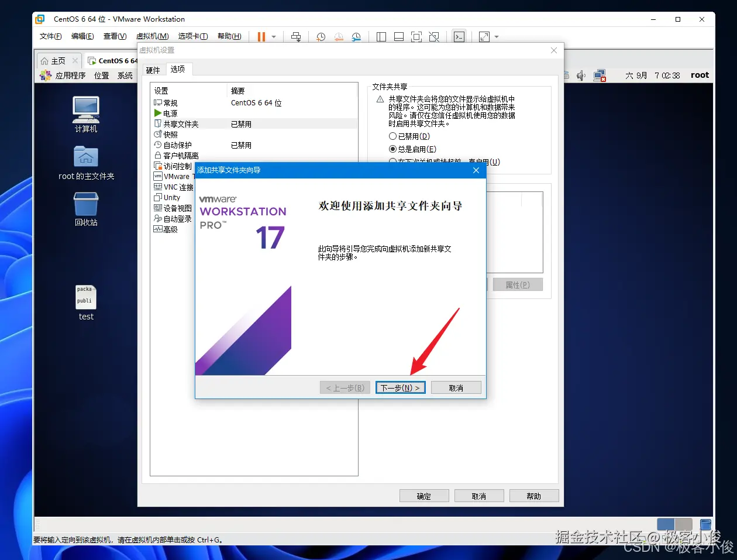This screenshot has height=560, width=737.
Task: Click the take snapshot clock icon
Action: pos(321,37)
